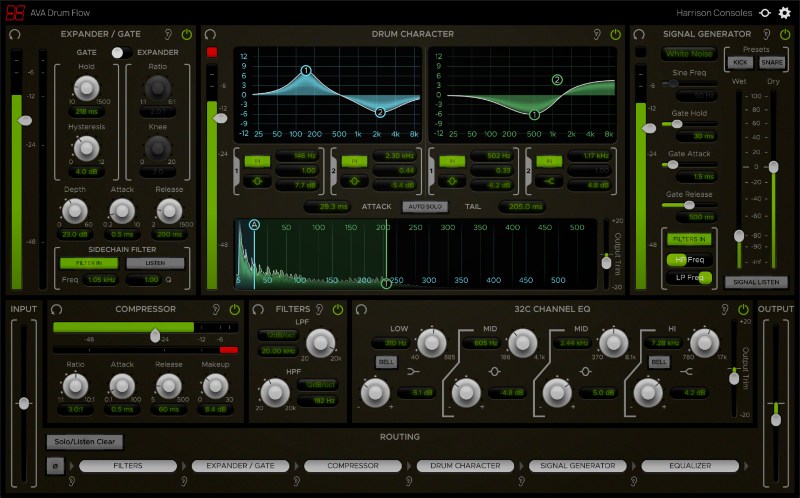The height and width of the screenshot is (498, 800).
Task: Click the Expander/Gate headphone solo icon
Action: [x=14, y=34]
